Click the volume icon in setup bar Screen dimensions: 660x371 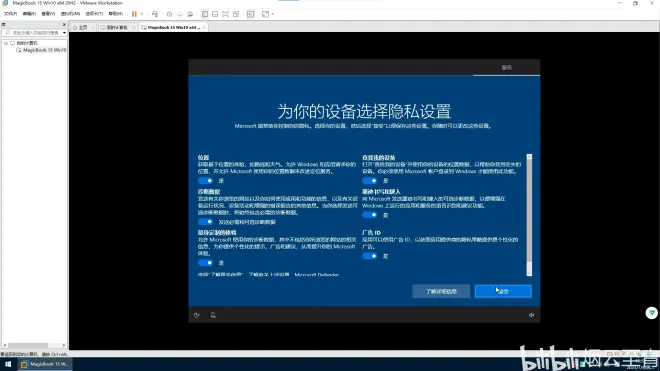(531, 315)
